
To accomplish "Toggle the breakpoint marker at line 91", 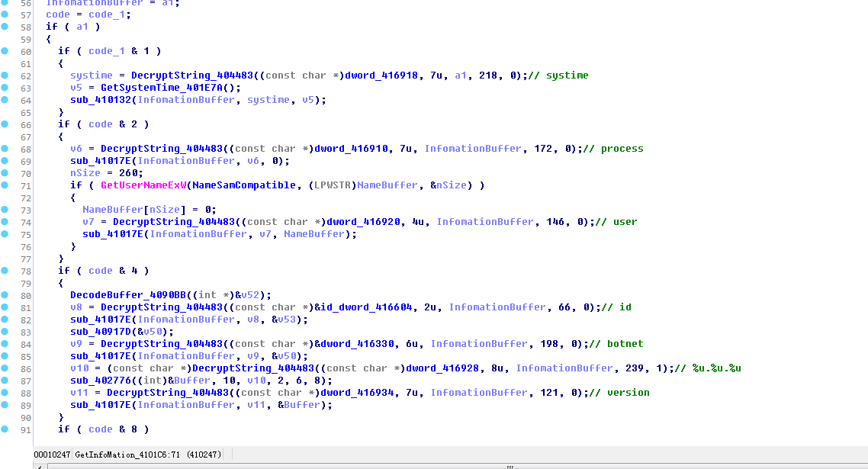I will click(5, 429).
